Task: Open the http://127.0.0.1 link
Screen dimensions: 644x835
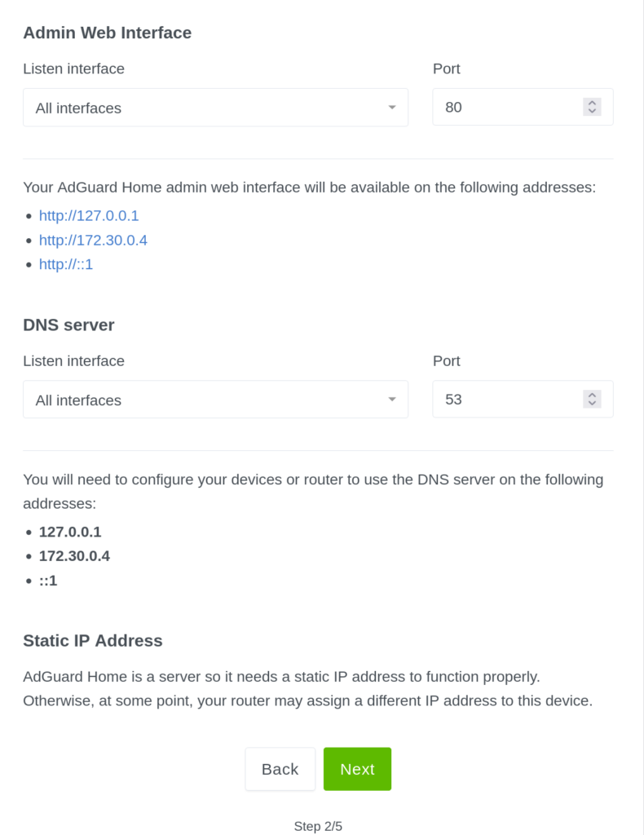Action: (x=89, y=216)
